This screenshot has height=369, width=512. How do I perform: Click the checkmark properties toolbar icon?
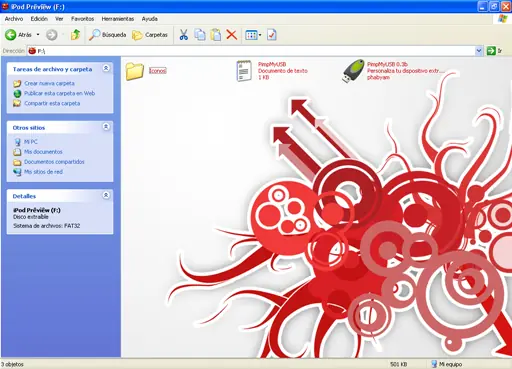click(x=272, y=35)
